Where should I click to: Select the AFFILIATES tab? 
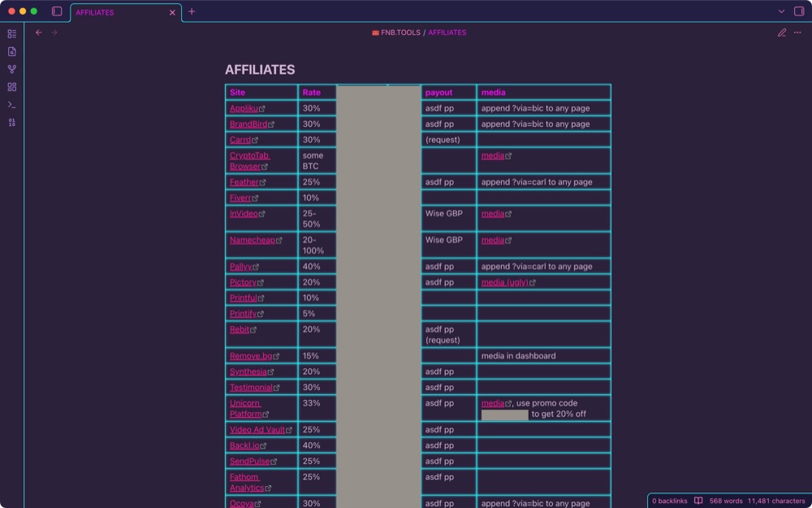(x=126, y=12)
